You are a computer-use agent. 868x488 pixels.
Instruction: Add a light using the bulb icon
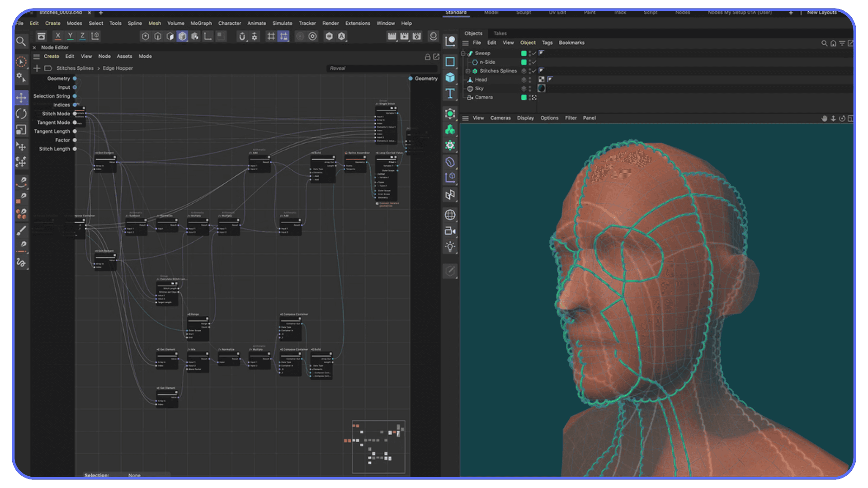[450, 247]
